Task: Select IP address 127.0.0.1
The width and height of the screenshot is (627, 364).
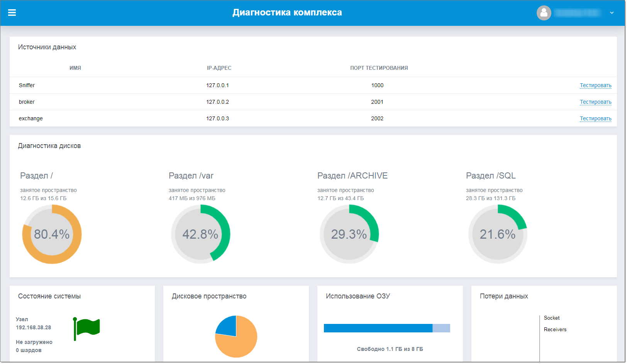Action: [x=217, y=85]
